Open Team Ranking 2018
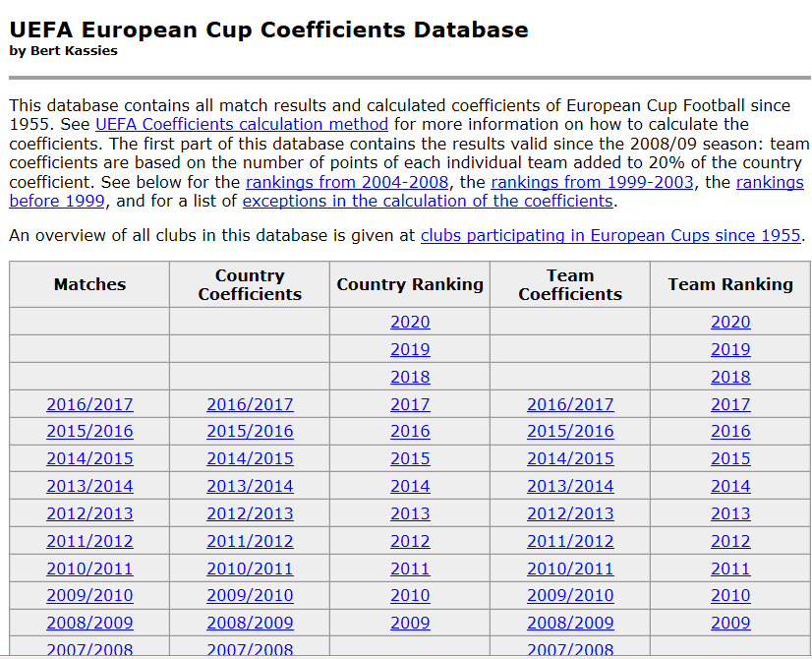This screenshot has height=659, width=812. [730, 377]
